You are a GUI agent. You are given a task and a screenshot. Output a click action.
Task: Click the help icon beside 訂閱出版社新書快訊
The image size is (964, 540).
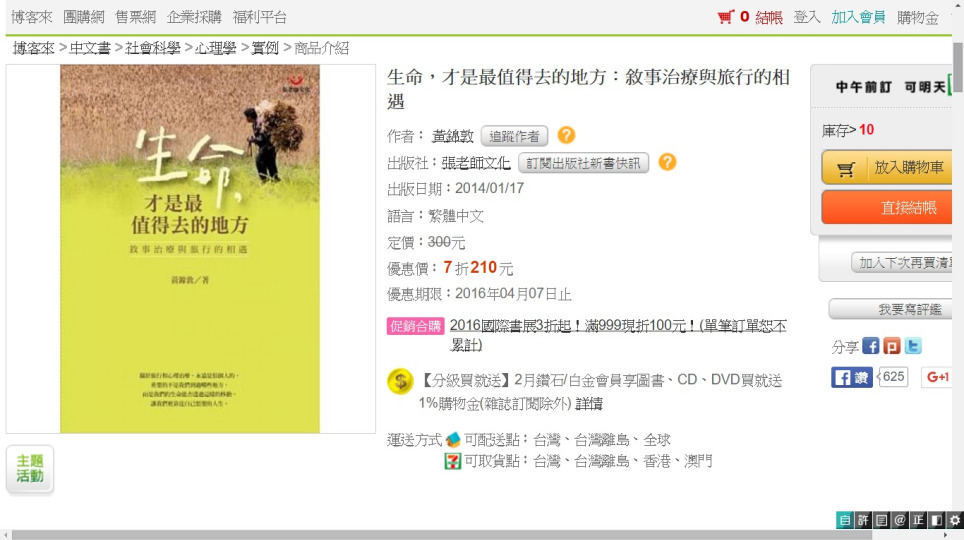pyautogui.click(x=667, y=162)
